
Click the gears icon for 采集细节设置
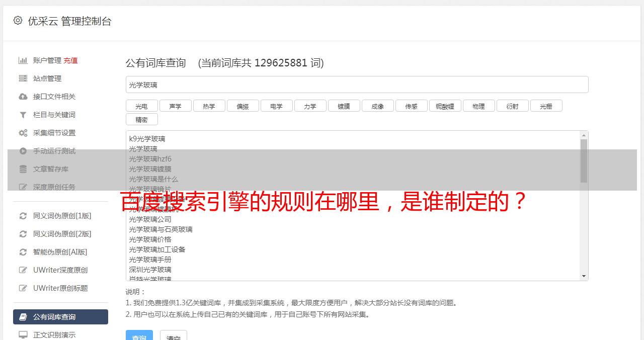pyautogui.click(x=23, y=133)
